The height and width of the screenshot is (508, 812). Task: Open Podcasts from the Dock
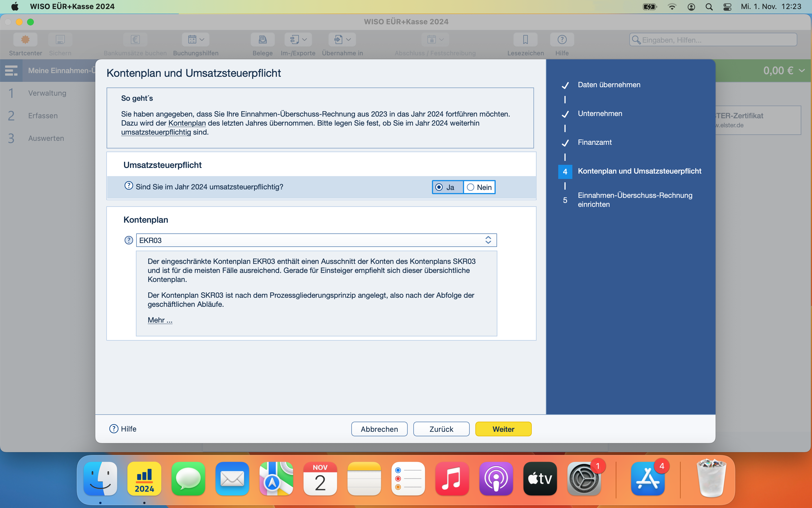[496, 478]
